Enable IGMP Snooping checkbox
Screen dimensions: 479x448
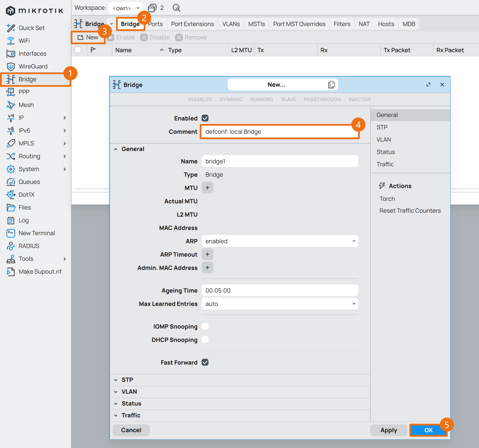coord(205,326)
